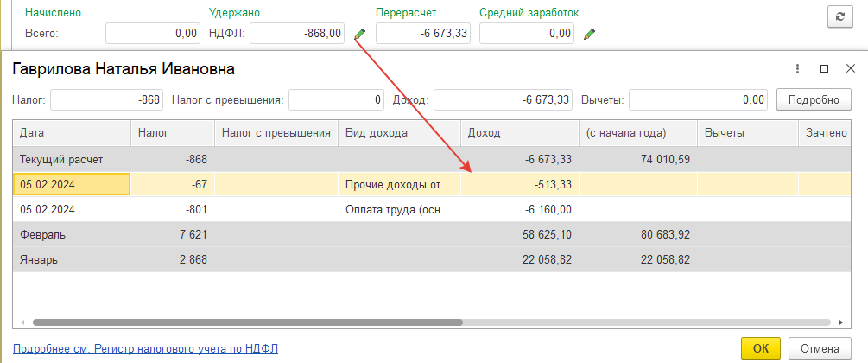This screenshot has width=868, height=363.
Task: Click the Дата column header
Action: pyautogui.click(x=72, y=133)
